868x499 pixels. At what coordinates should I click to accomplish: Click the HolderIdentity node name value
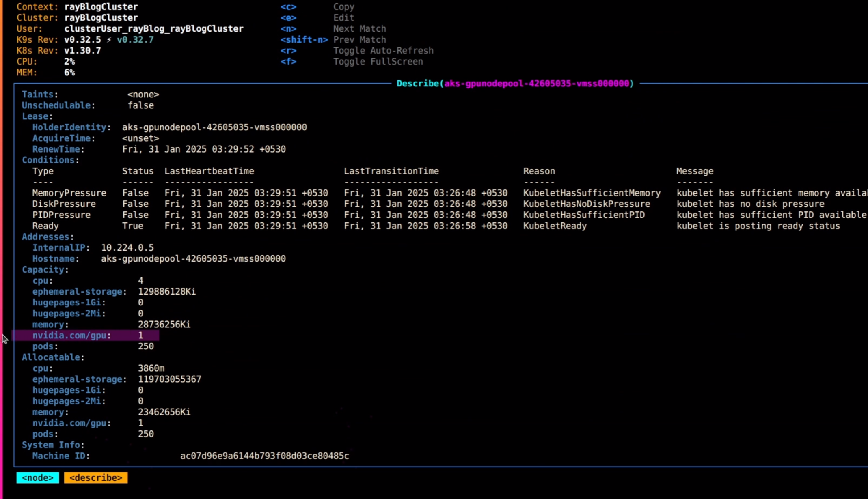coord(214,127)
